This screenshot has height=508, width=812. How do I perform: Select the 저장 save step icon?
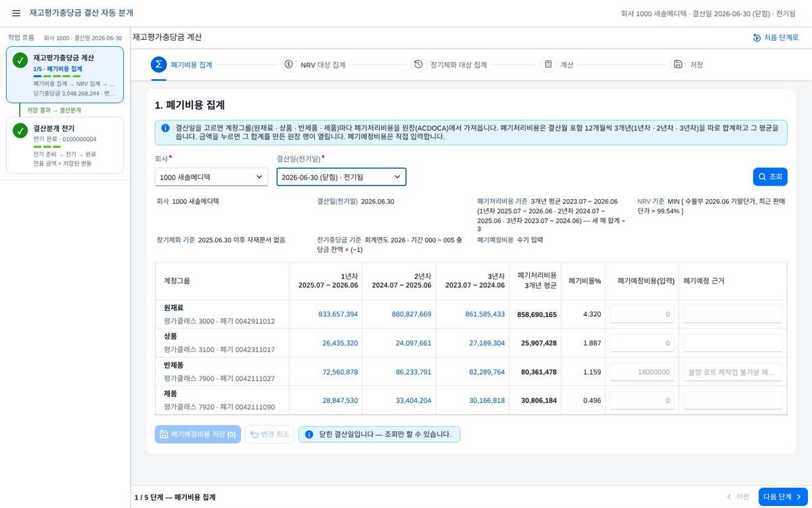tap(677, 64)
